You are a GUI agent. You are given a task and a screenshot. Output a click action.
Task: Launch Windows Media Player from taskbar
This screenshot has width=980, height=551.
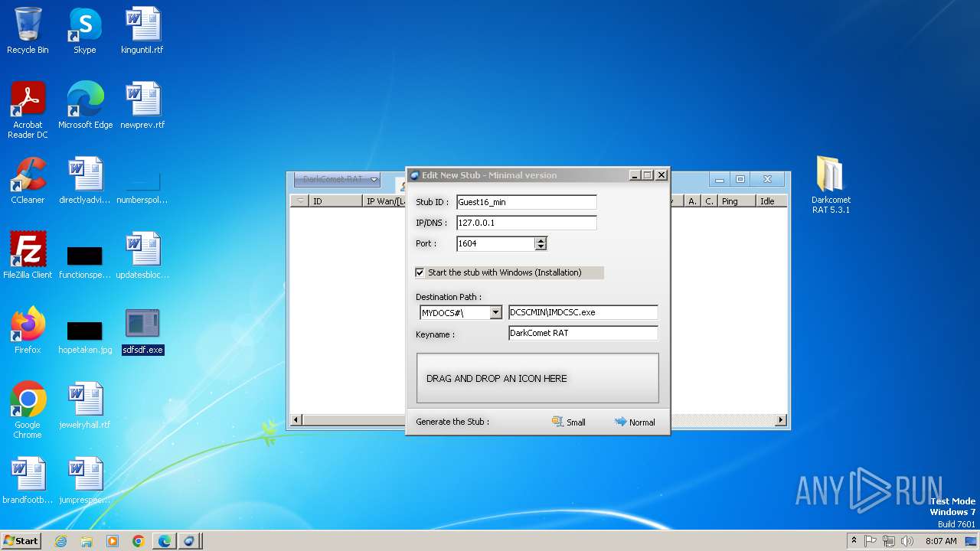(113, 541)
